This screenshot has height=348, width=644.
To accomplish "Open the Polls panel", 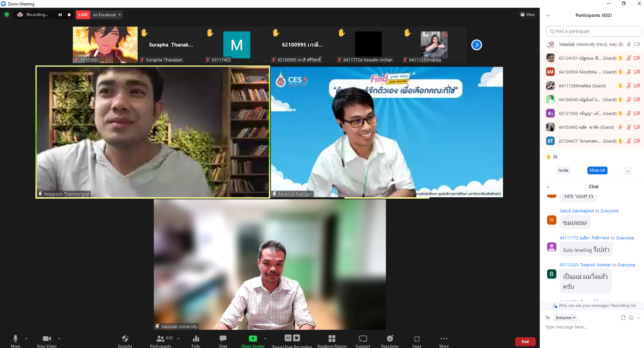I will (x=196, y=341).
